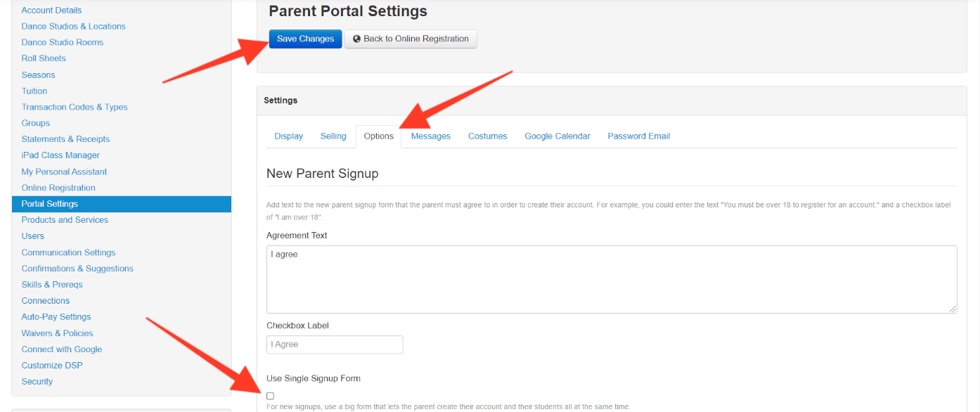Click the Checkbox Label field label
The image size is (980, 412).
(297, 326)
